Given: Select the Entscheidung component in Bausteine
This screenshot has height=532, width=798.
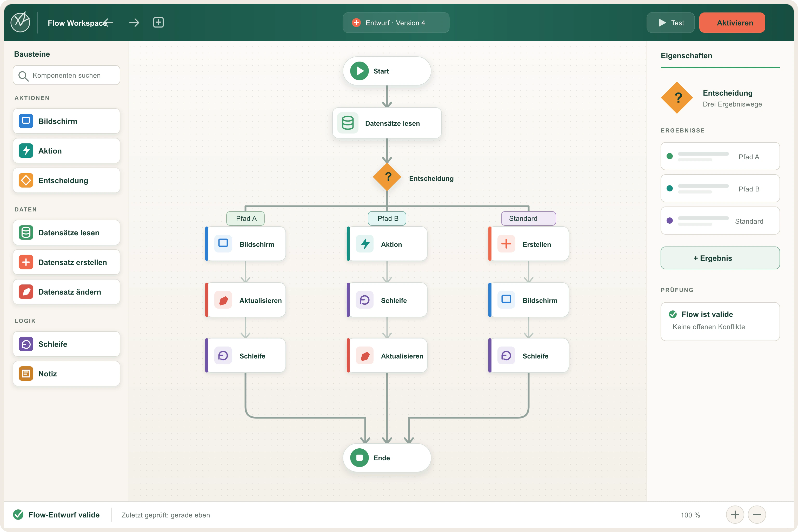Looking at the screenshot, I should pos(66,180).
